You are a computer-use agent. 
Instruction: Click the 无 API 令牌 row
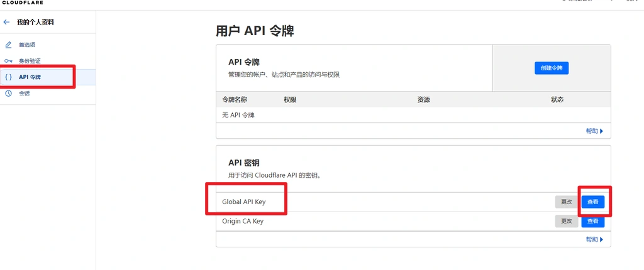click(413, 116)
